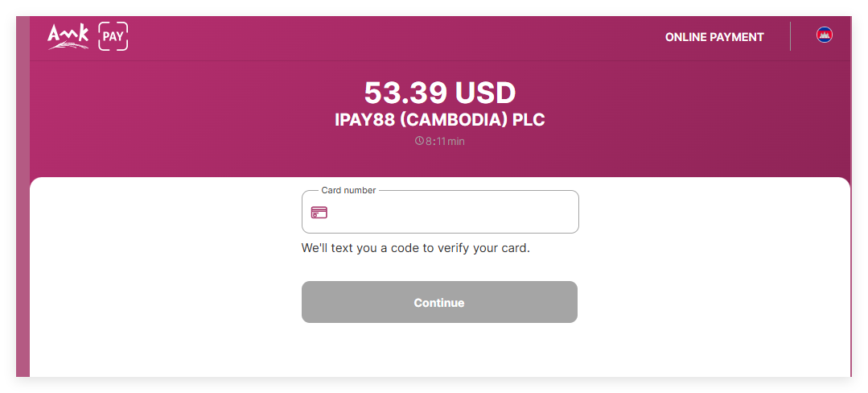Focus the Card number input field
The image size is (868, 393).
(x=450, y=213)
